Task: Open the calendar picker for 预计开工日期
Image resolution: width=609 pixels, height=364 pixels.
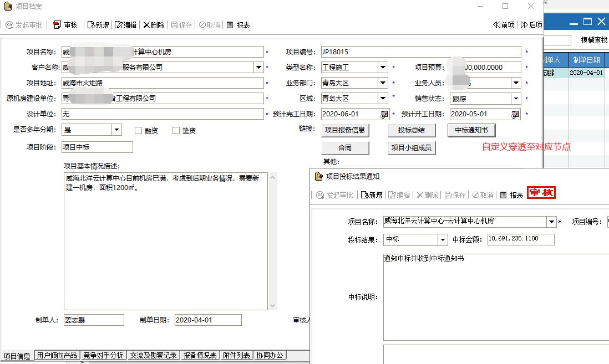Action: 515,114
